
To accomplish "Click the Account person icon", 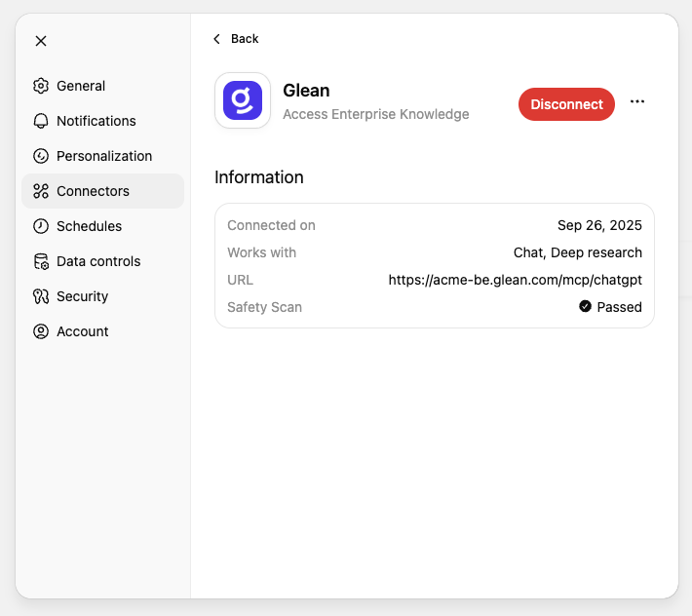I will tap(41, 331).
